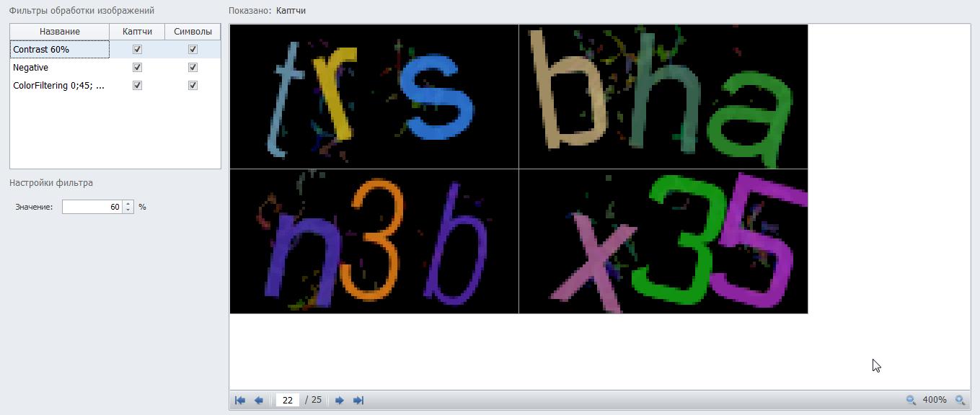Click the Показано: Каптчи label
The height and width of the screenshot is (415, 980).
(x=267, y=12)
